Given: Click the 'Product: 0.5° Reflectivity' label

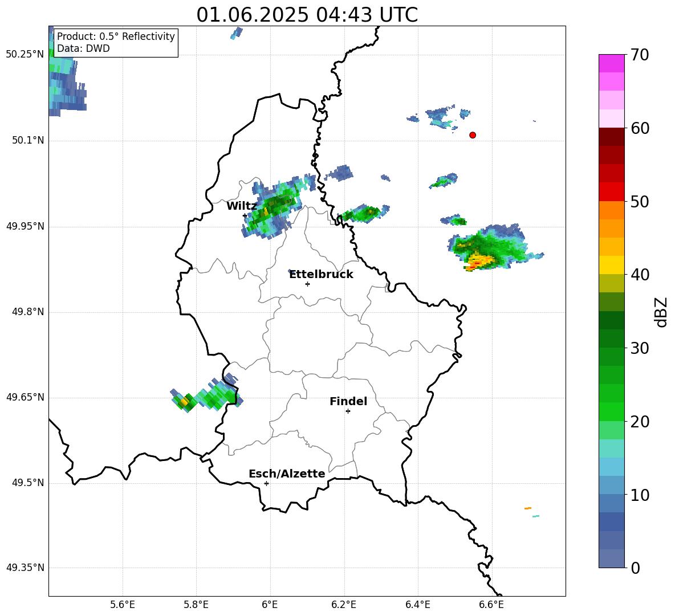Looking at the screenshot, I should (116, 36).
